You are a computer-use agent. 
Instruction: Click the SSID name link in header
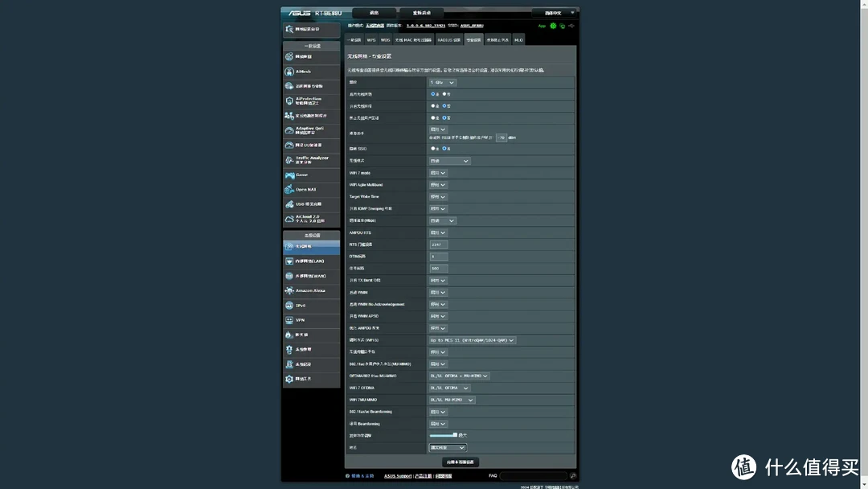(x=472, y=26)
